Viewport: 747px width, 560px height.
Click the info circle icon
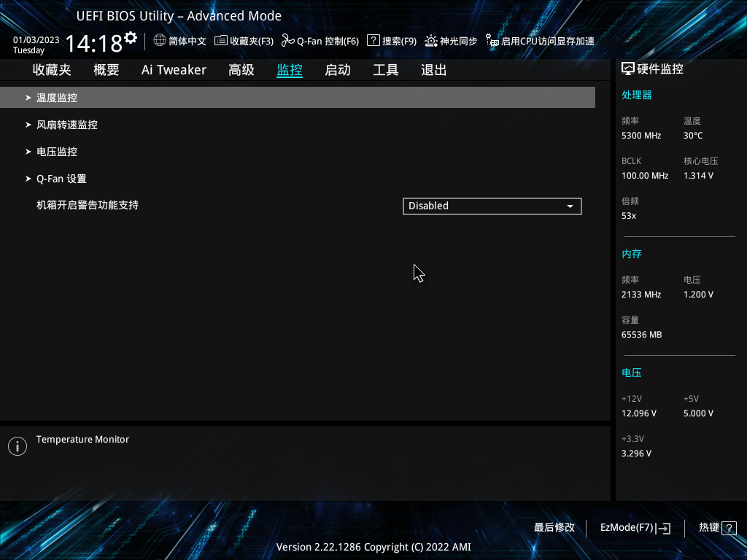pos(18,446)
